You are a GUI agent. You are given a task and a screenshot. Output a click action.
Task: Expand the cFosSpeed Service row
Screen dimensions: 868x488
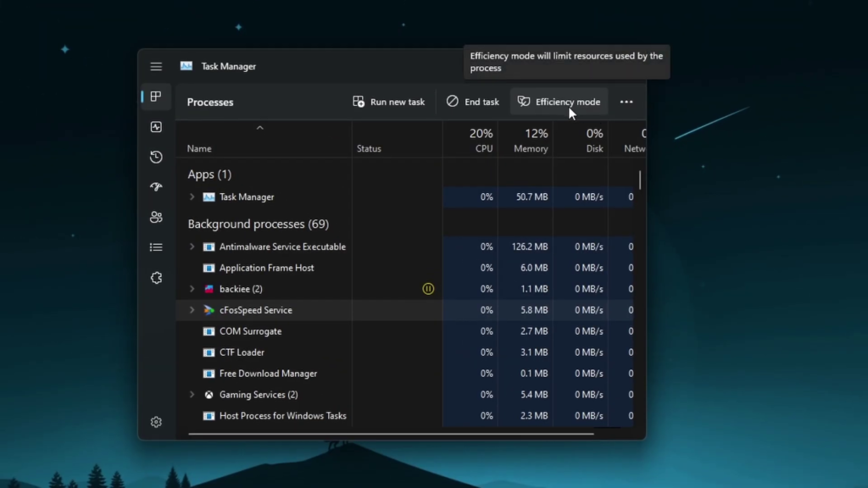click(192, 310)
